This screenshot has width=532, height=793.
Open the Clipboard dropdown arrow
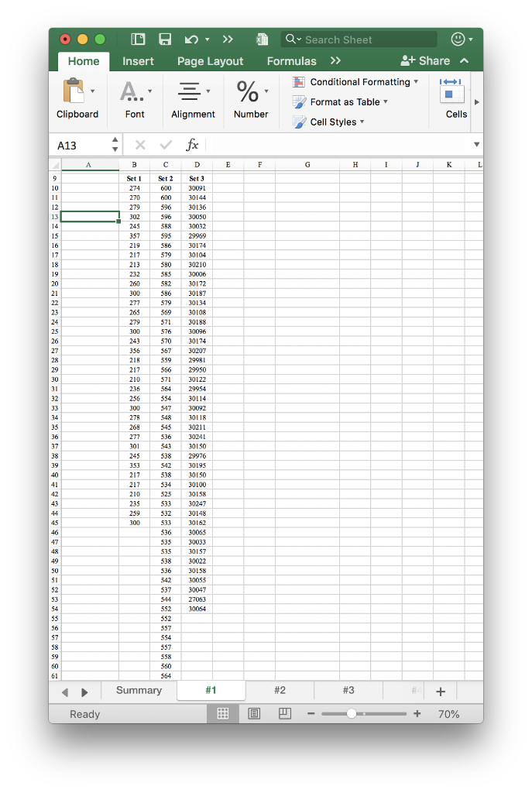(93, 91)
